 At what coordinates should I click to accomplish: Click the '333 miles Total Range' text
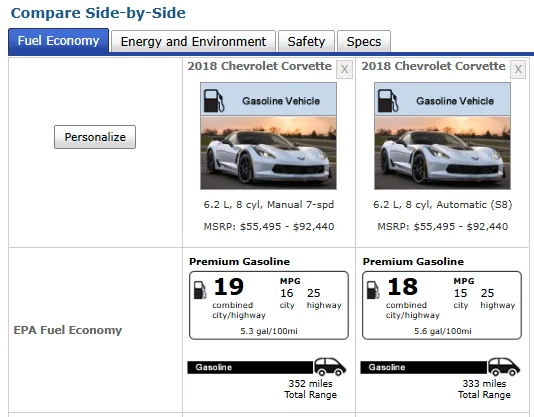pos(484,389)
